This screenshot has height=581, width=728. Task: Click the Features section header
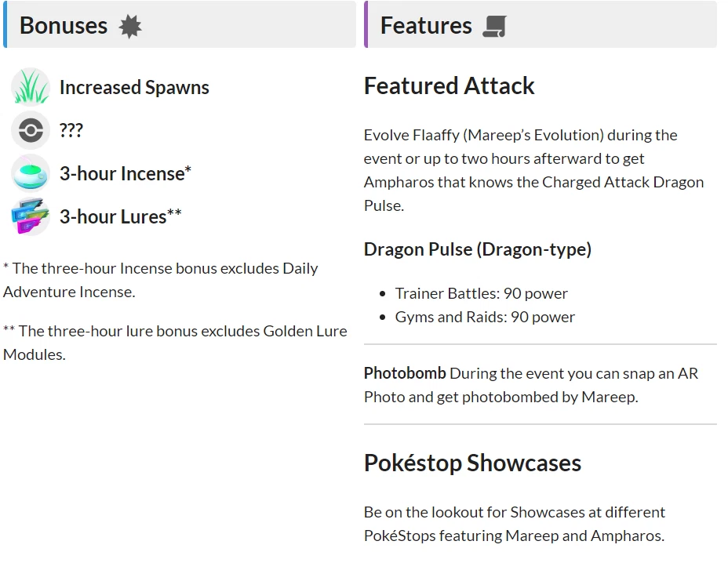coord(426,25)
